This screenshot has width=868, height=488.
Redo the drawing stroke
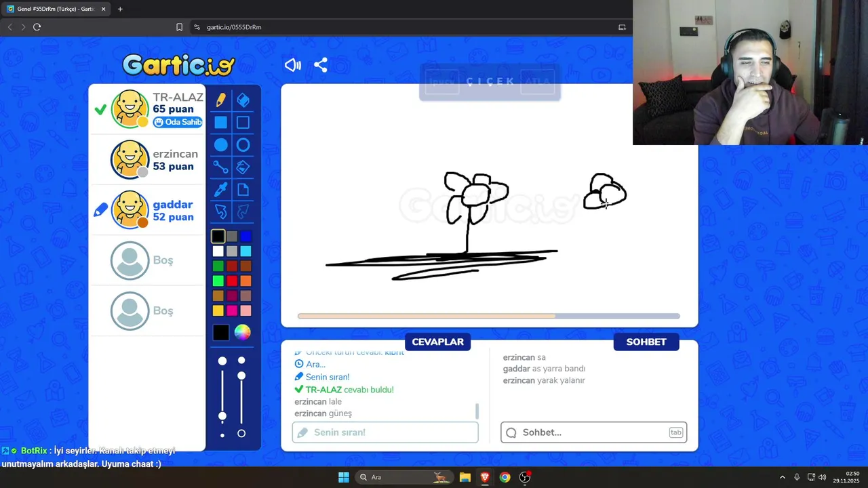243,212
